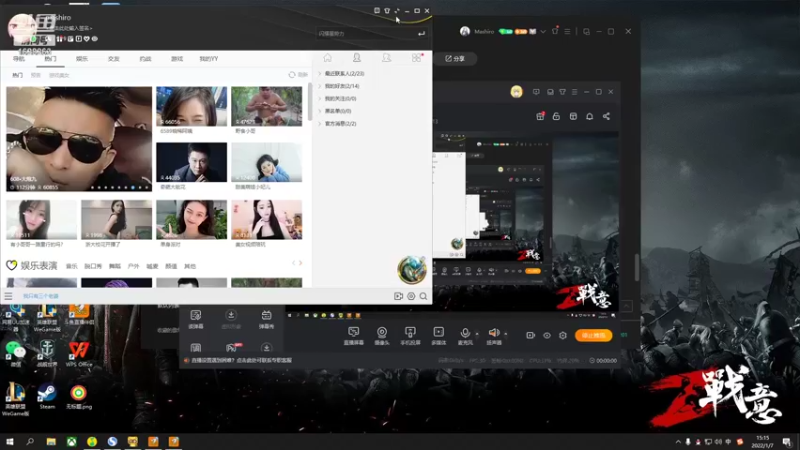Click the 分享 share button
Image resolution: width=800 pixels, height=450 pixels.
click(x=455, y=59)
